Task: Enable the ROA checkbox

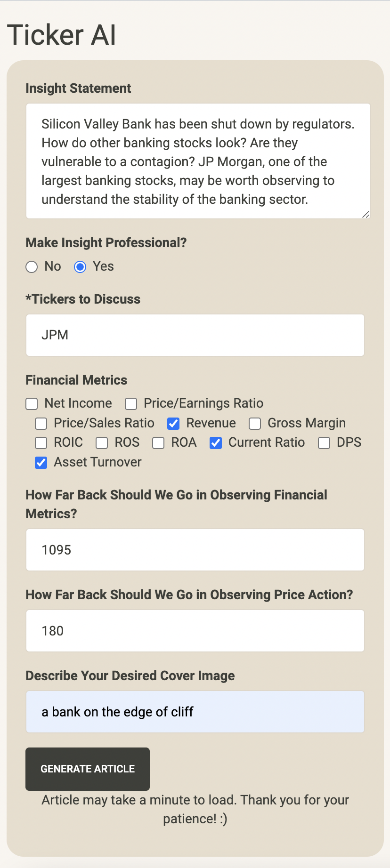Action: click(x=158, y=443)
